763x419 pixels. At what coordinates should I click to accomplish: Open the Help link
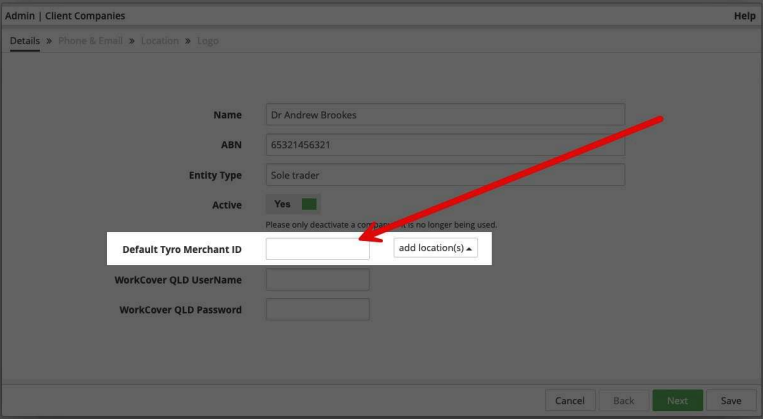pos(745,16)
